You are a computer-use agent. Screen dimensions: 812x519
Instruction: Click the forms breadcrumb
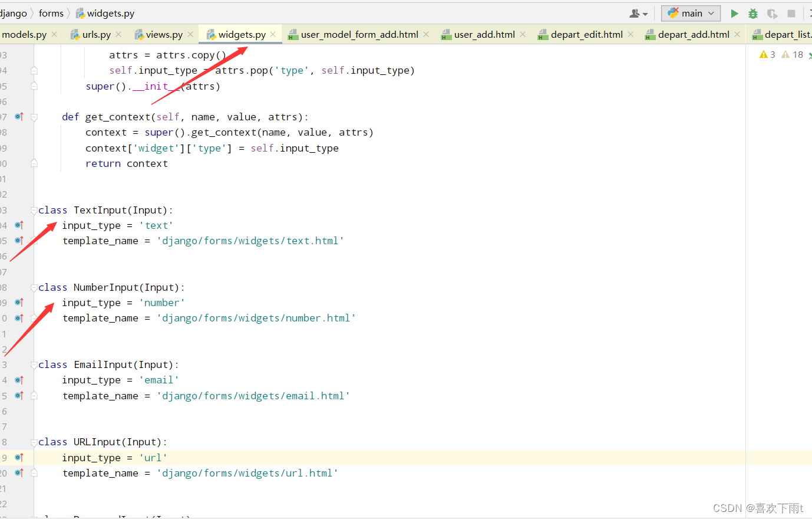point(51,13)
